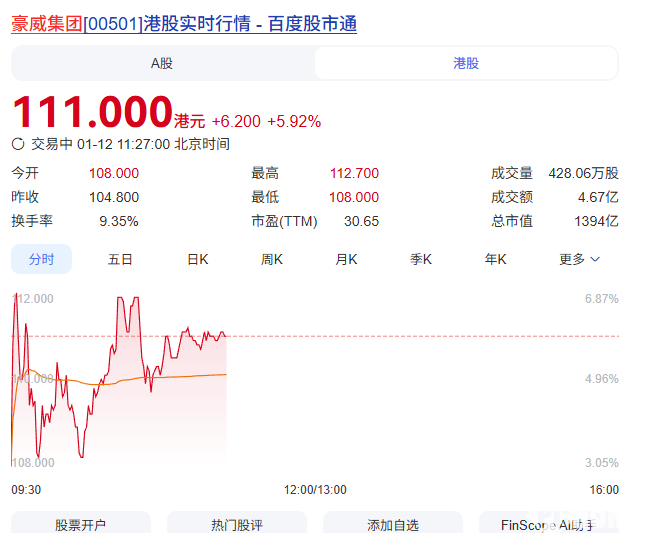654x533 pixels.
Task: Click the 成交量 value 428.06万股
Action: pyautogui.click(x=583, y=173)
